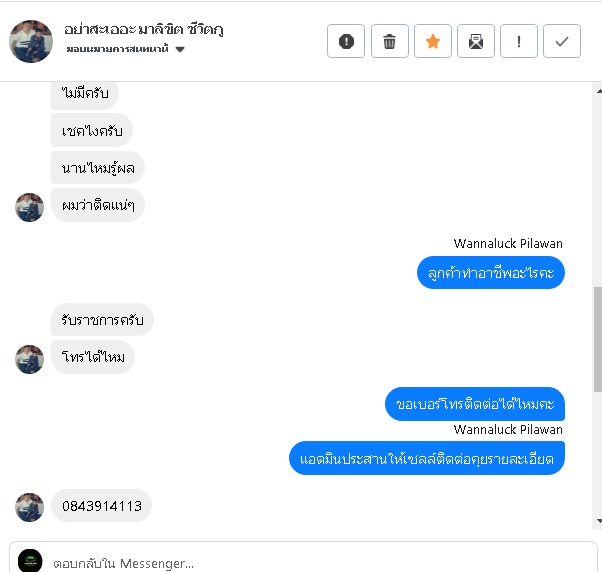Delete conversation using trash can icon
The height and width of the screenshot is (572, 602).
389,41
